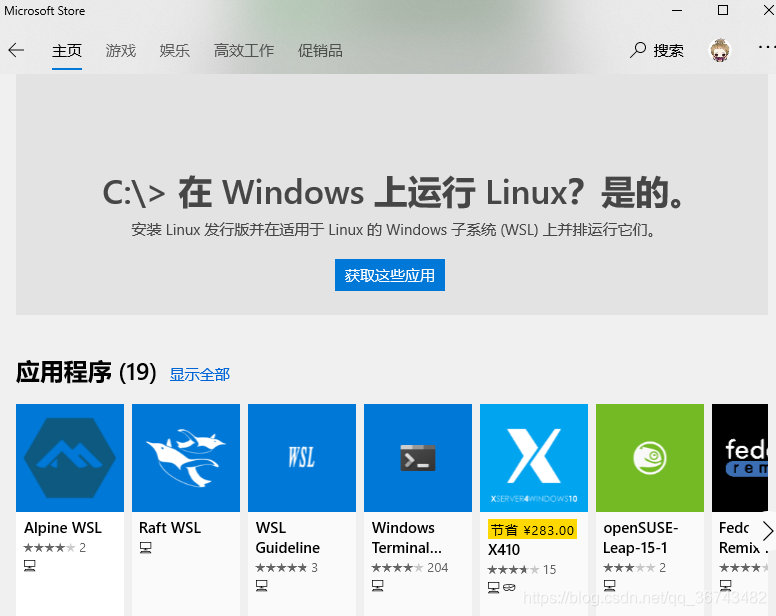Open the Windows Terminal app tile image
This screenshot has height=616, width=776.
[x=418, y=458]
